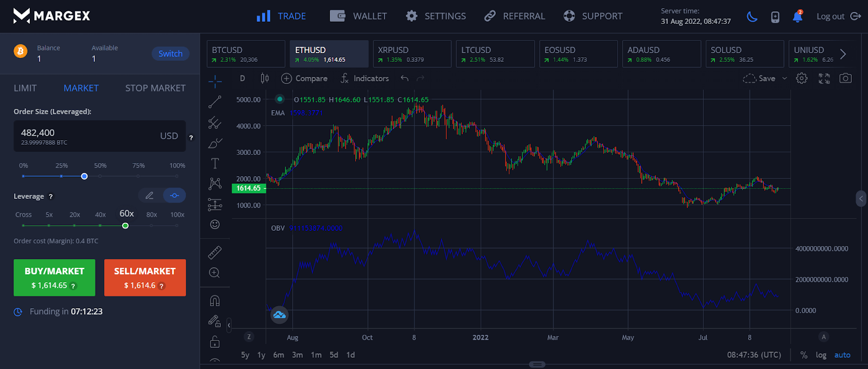Open the notifications bell
Viewport: 868px width, 369px height.
tap(797, 17)
